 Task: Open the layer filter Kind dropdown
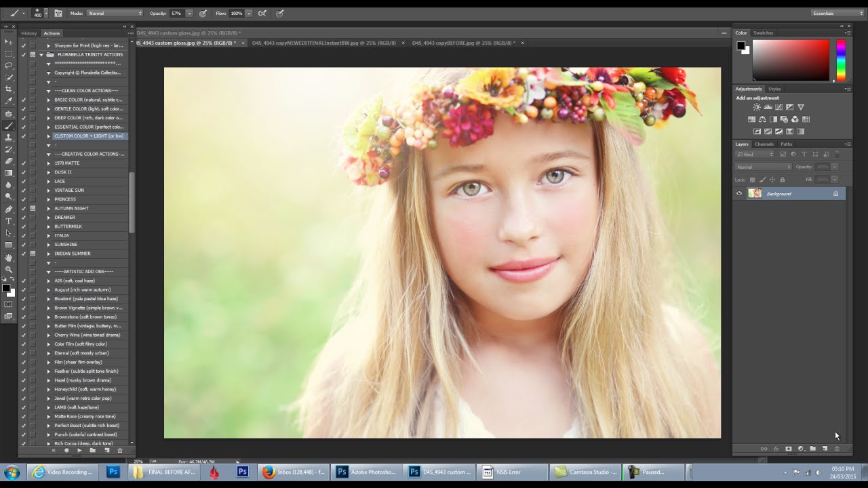click(755, 155)
